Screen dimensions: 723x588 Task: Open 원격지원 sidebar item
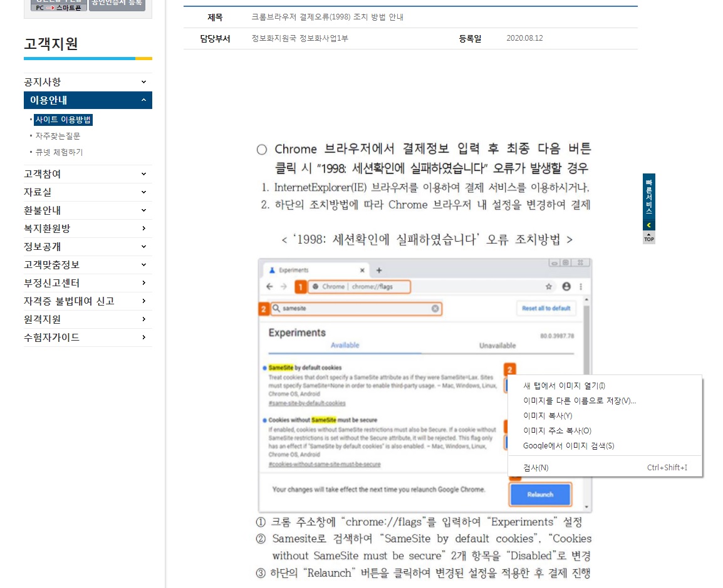coord(43,319)
